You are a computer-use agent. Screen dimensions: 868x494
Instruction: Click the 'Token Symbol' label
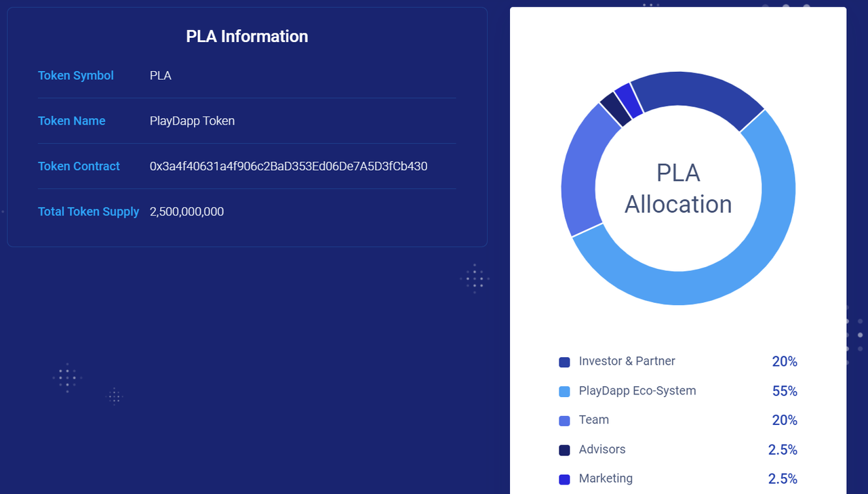76,75
